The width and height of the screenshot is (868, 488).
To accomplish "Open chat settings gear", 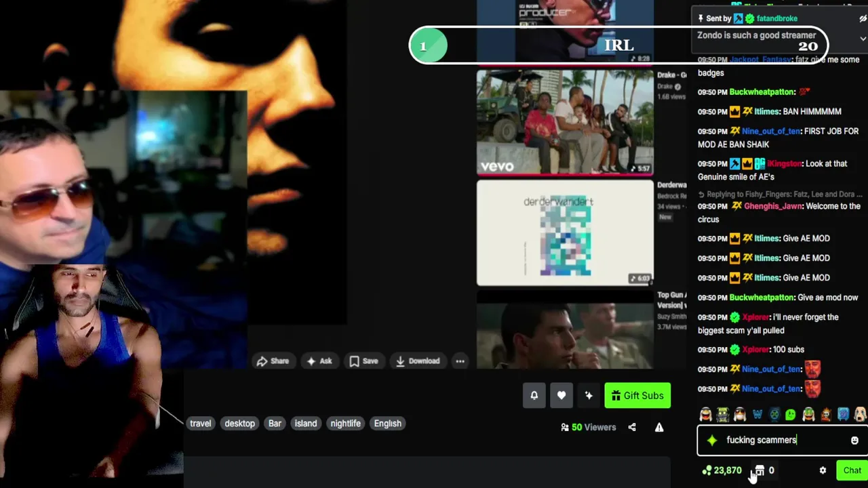I will tap(823, 470).
